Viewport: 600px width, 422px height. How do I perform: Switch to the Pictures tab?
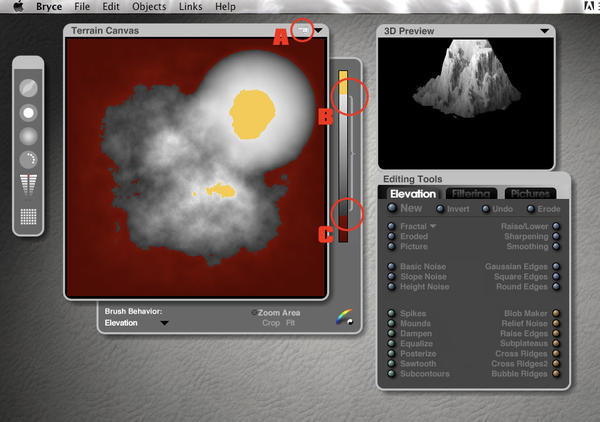pos(530,194)
